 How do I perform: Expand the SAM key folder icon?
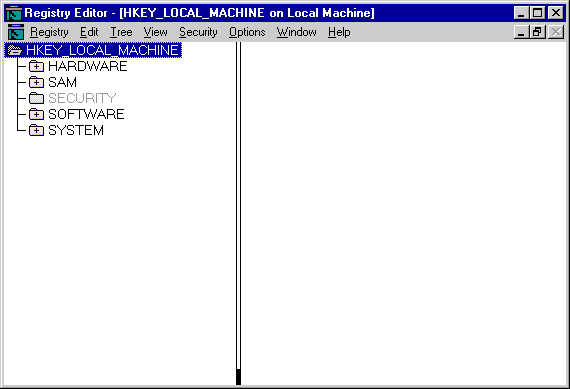point(36,82)
